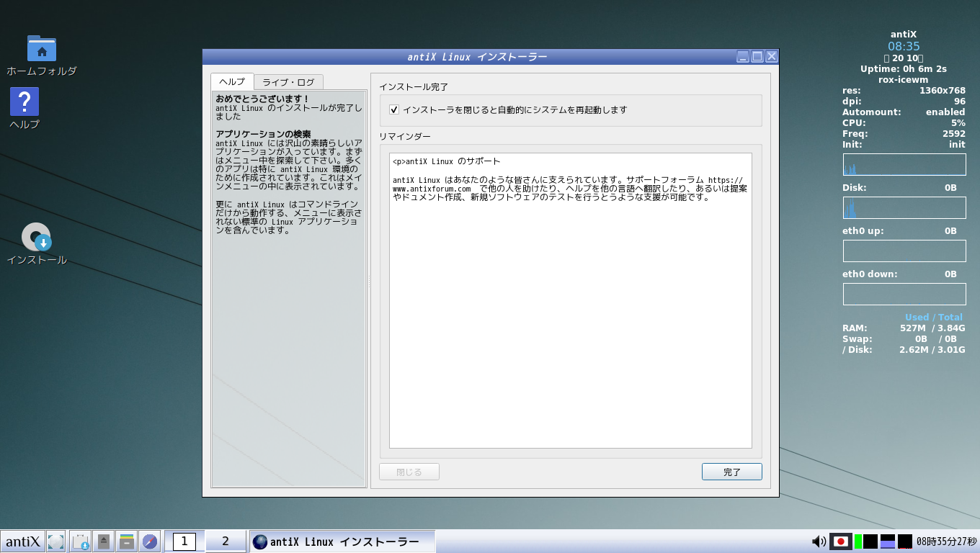Click the アプリケーションの検索 heading
980x553 pixels.
pos(263,134)
